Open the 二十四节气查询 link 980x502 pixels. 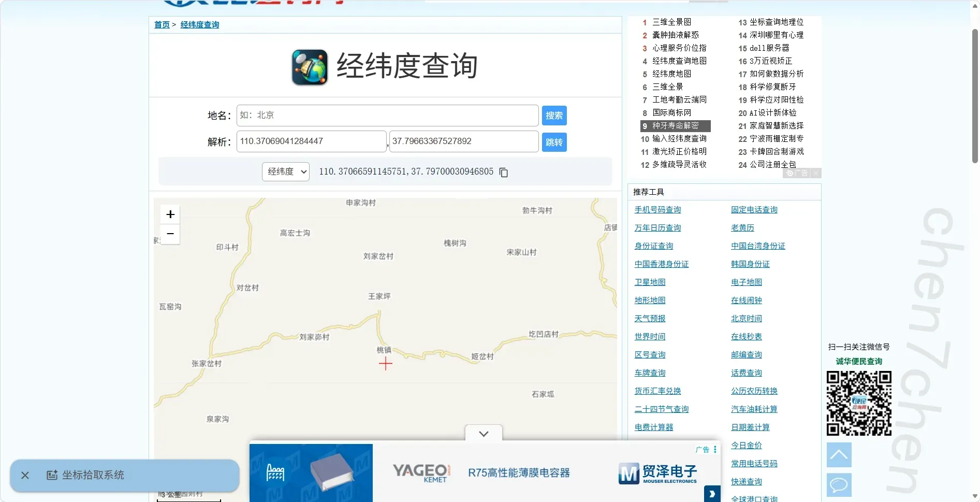pos(662,409)
